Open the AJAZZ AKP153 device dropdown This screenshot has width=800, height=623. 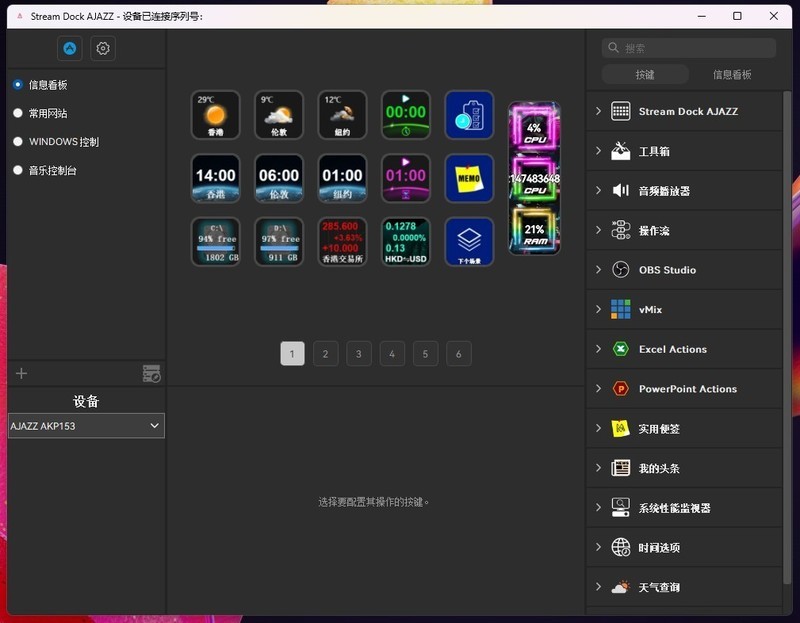point(86,426)
